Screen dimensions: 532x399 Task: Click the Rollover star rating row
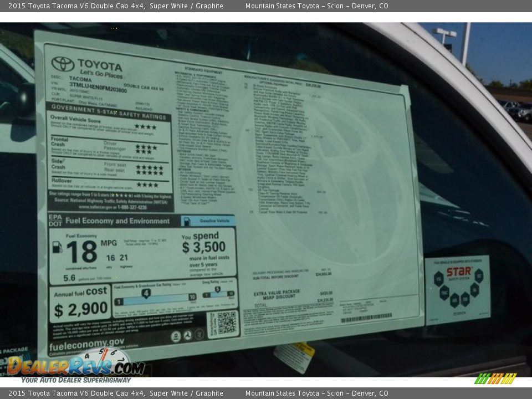click(147, 185)
